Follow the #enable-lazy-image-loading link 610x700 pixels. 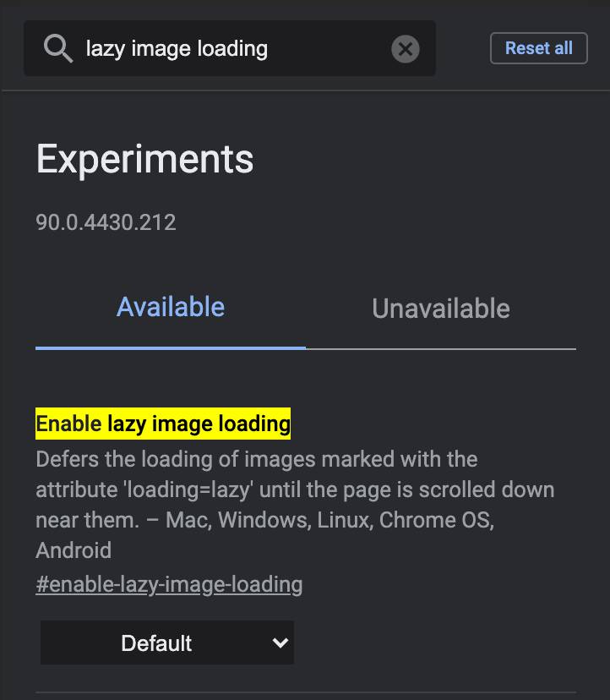169,584
